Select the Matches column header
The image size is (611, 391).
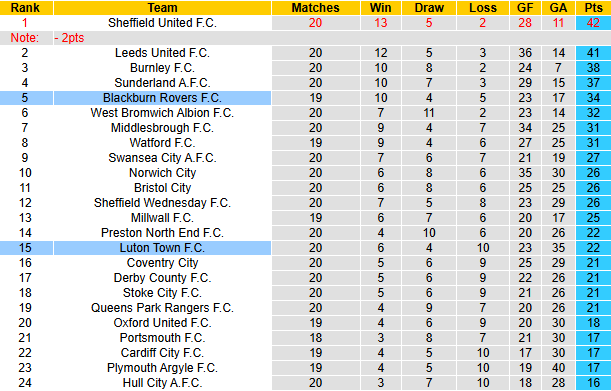pyautogui.click(x=316, y=8)
